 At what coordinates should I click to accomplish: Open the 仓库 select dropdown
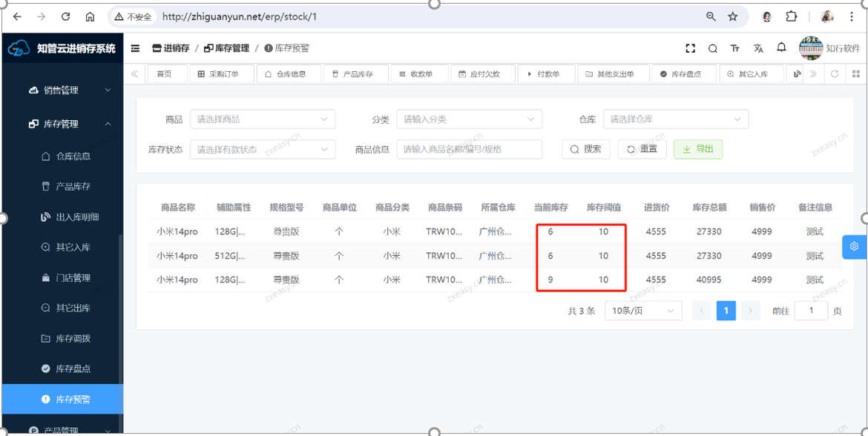(x=676, y=119)
